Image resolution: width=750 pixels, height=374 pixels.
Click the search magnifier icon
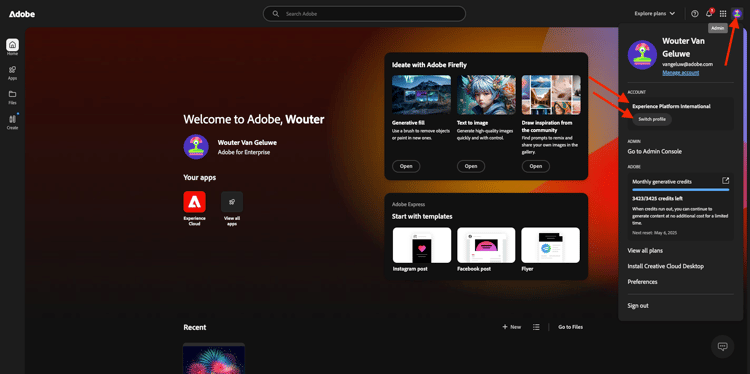tap(276, 14)
